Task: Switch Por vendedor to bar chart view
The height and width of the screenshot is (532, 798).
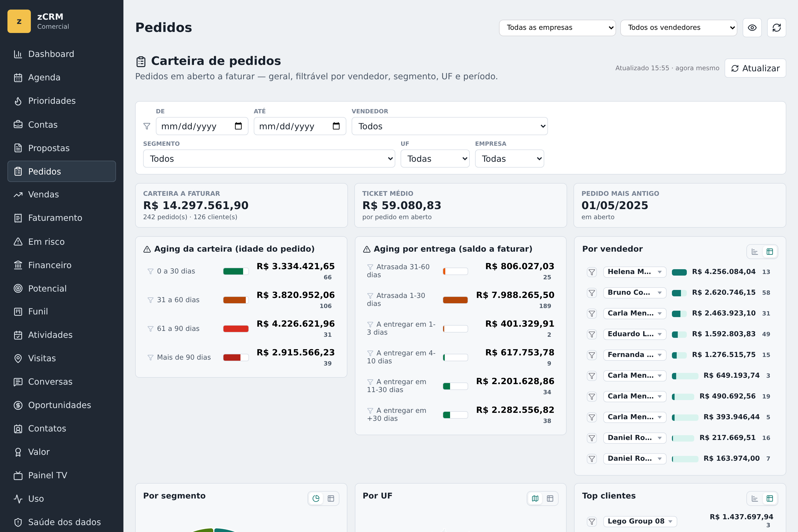Action: pyautogui.click(x=755, y=251)
